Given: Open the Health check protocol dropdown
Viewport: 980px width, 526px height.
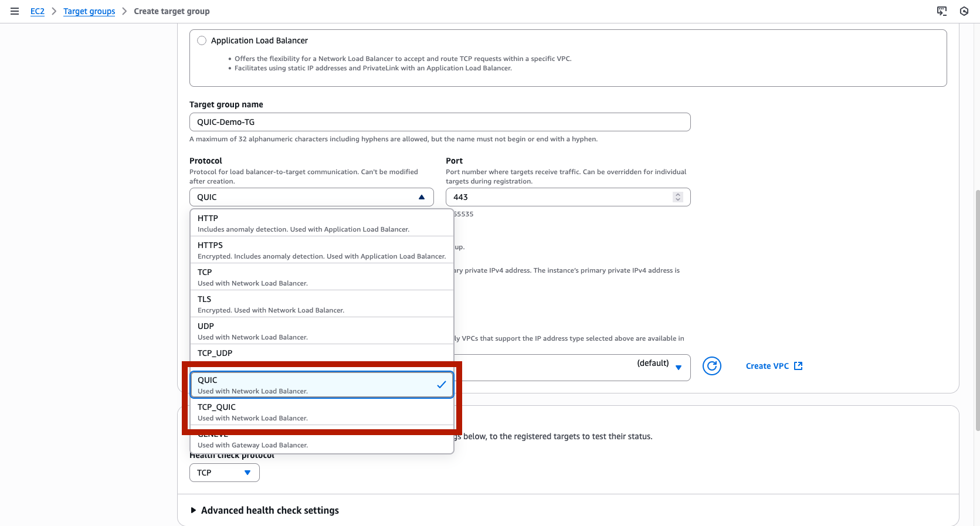Looking at the screenshot, I should [224, 473].
